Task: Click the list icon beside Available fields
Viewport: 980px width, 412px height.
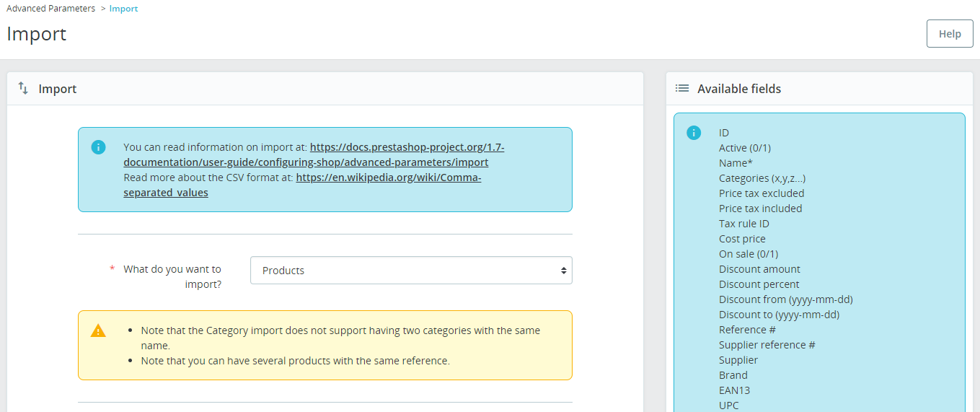Action: [681, 88]
